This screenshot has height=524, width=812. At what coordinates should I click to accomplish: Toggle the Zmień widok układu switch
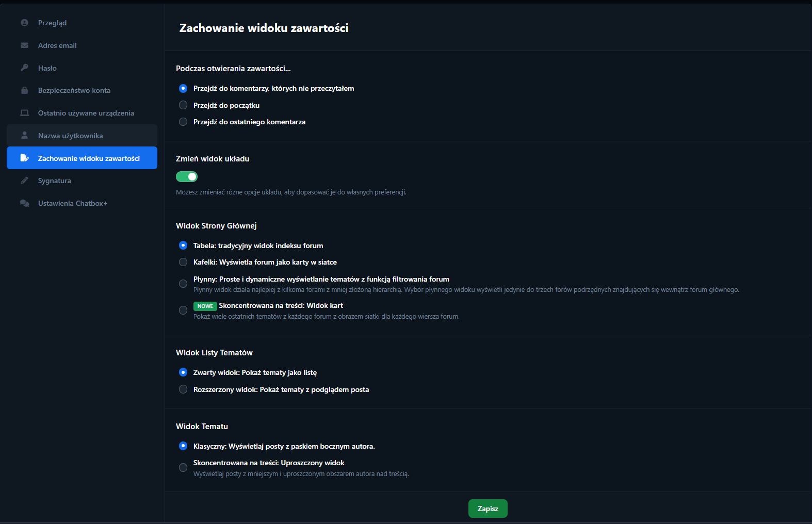[187, 177]
